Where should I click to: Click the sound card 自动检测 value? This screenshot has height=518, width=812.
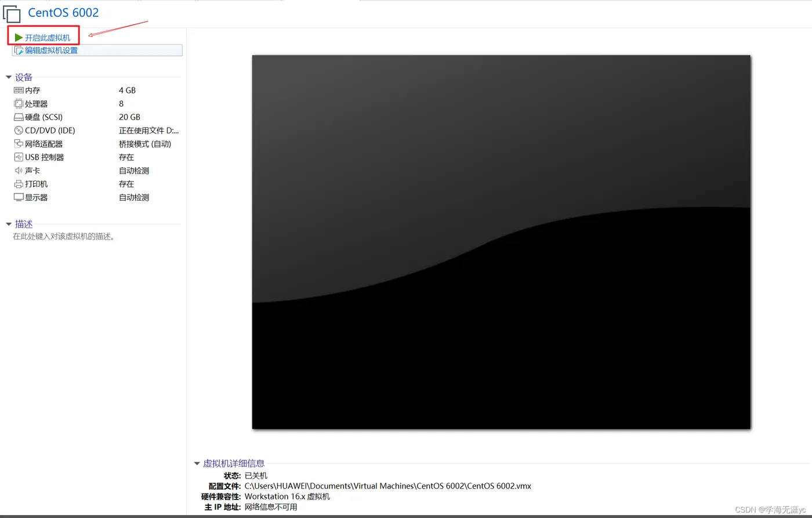click(134, 171)
